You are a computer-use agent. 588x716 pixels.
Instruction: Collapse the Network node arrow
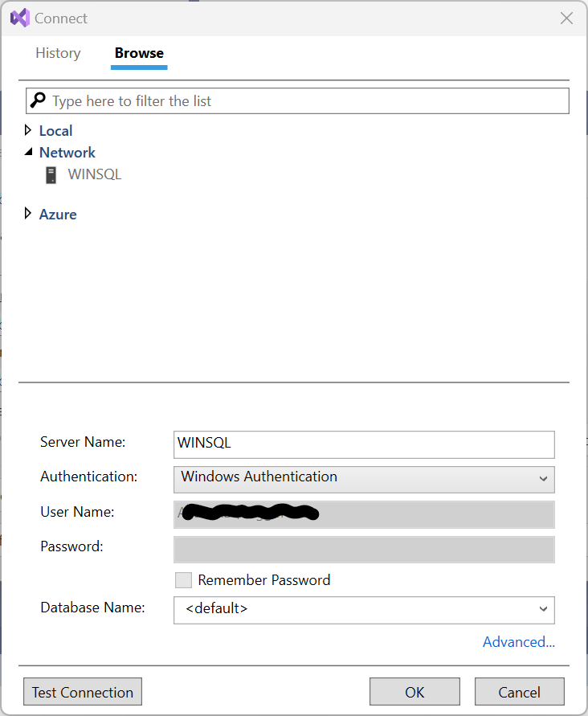[x=28, y=152]
